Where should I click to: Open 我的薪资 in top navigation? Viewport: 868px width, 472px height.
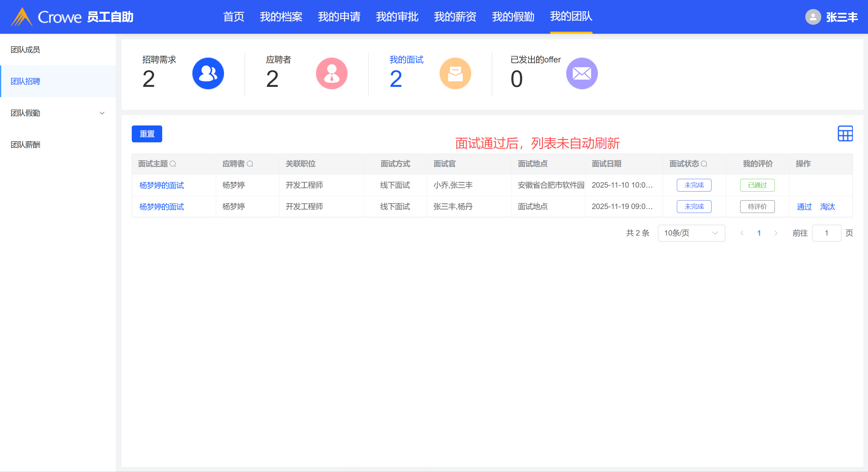click(x=455, y=17)
